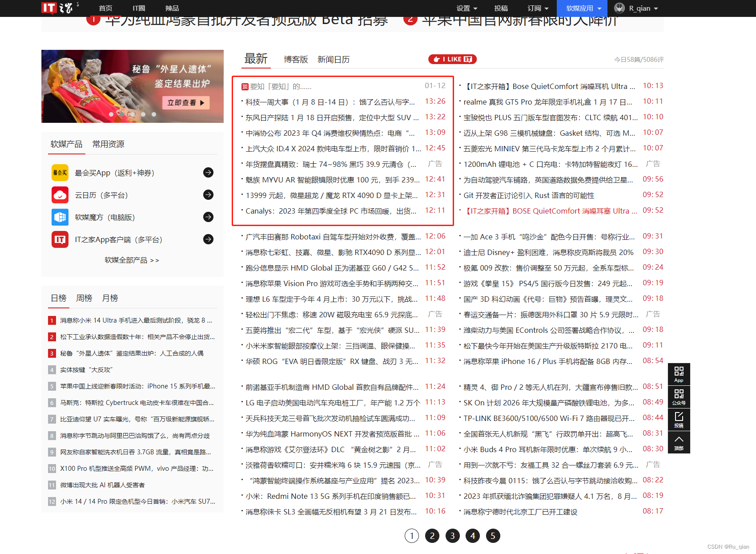Open the IT之家App客户端 red icon
Image resolution: width=756 pixels, height=554 pixels.
pyautogui.click(x=60, y=239)
